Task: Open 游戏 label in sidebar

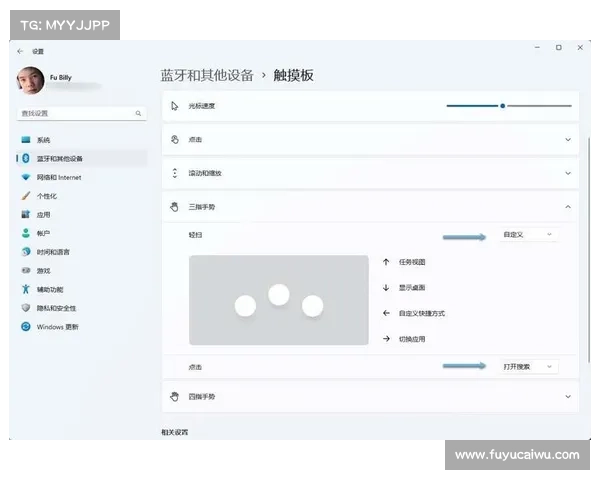Action: [x=43, y=271]
